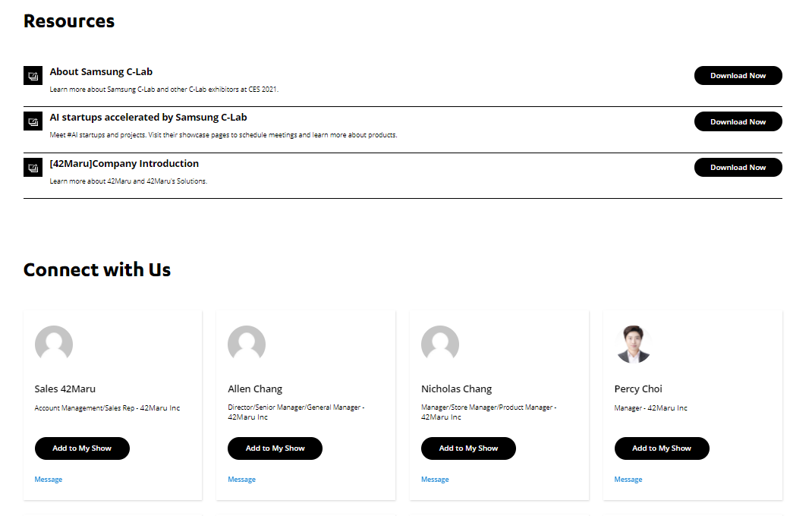Send a Message to Allen Chang

click(x=241, y=480)
